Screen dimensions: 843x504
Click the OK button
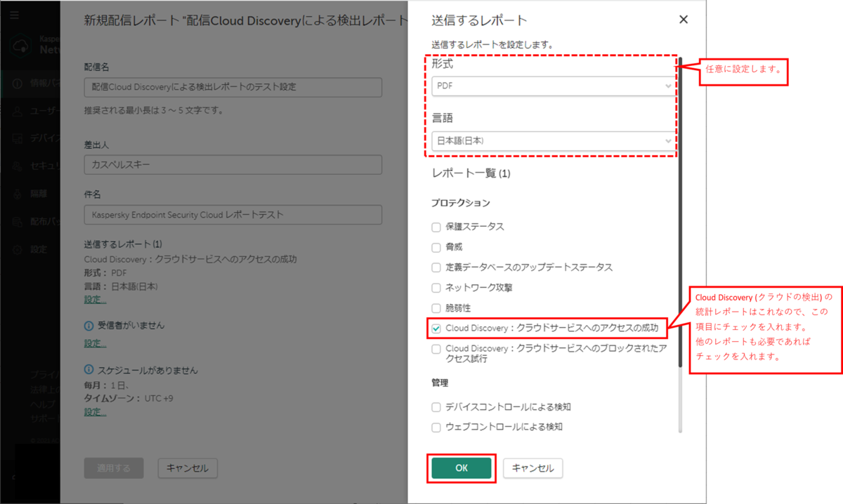pyautogui.click(x=461, y=468)
